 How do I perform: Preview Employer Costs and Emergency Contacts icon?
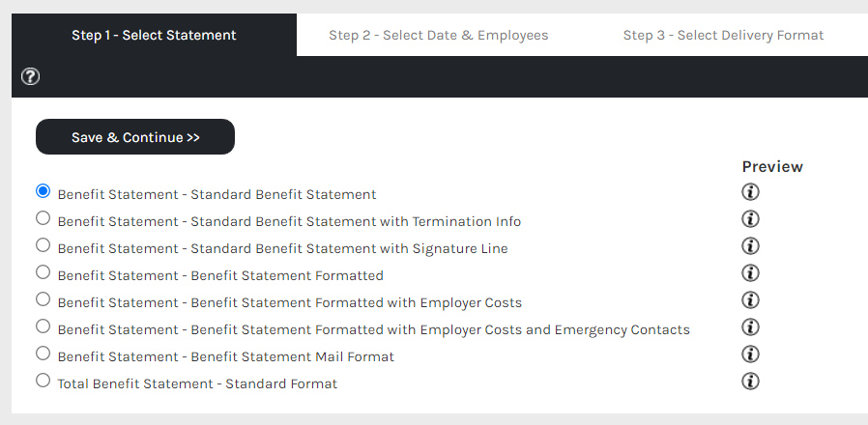pyautogui.click(x=750, y=327)
